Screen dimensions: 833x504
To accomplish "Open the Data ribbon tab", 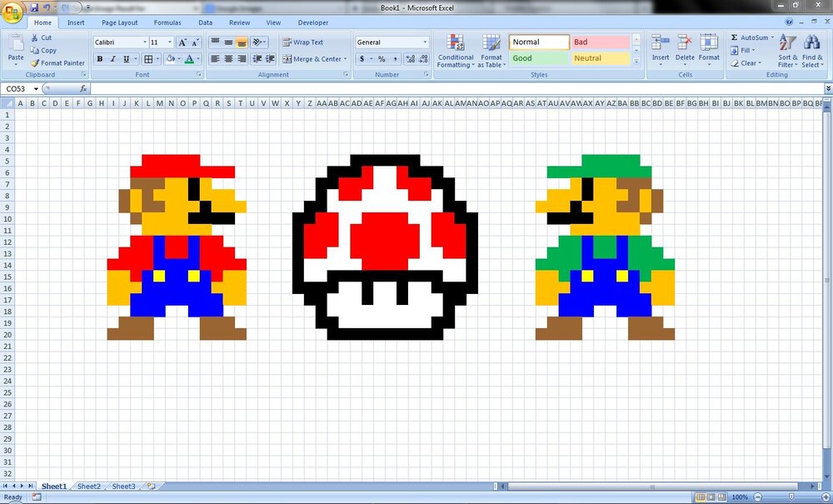I will pyautogui.click(x=205, y=22).
